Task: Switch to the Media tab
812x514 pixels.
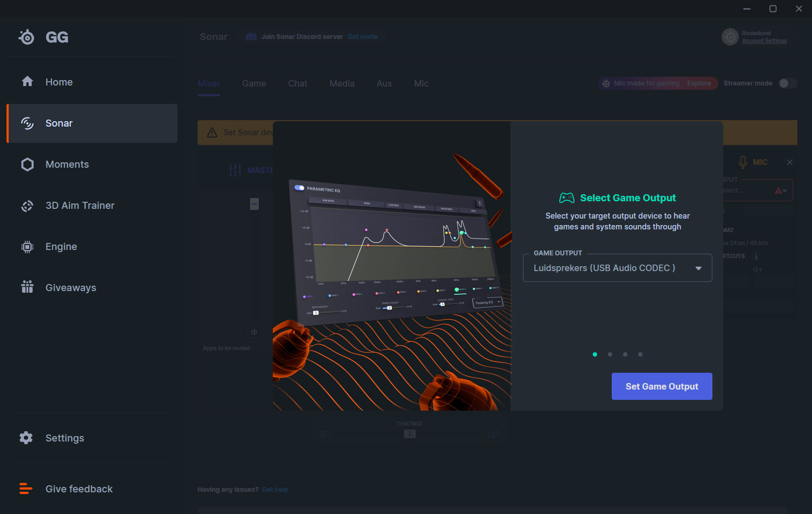Action: tap(342, 83)
